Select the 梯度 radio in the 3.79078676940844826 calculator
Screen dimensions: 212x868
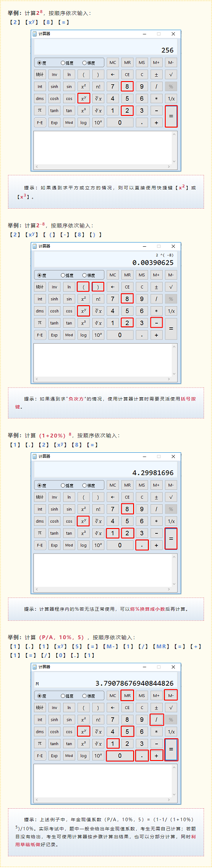(x=88, y=695)
